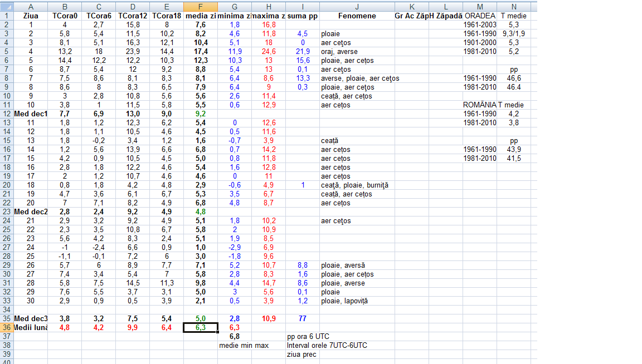This screenshot has width=642, height=364.
Task: Click 'ceață, ploaie, burniță' cell
Action: tap(357, 185)
